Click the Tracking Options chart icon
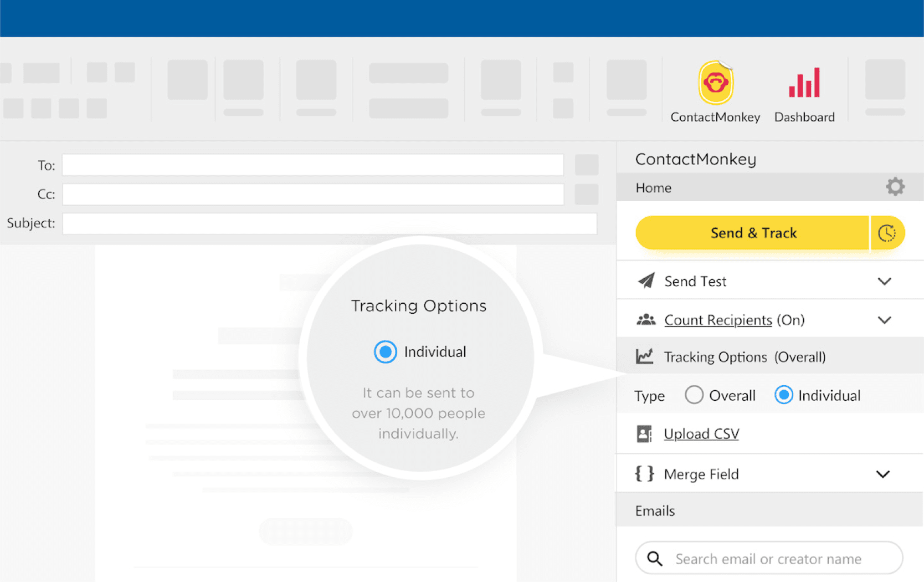This screenshot has width=924, height=582. tap(644, 356)
